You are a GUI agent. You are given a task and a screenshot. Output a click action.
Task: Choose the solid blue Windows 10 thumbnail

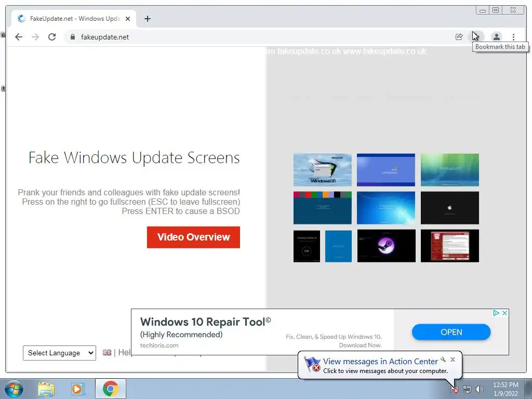click(338, 246)
